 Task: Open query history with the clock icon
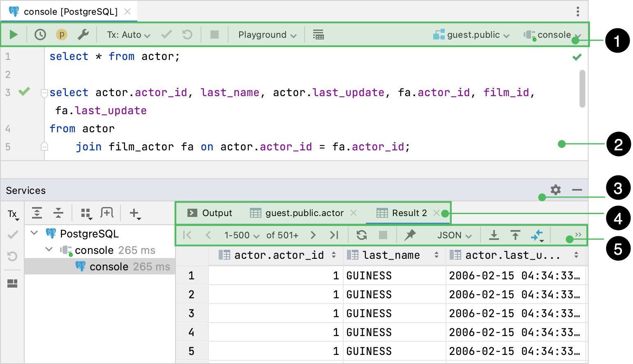40,35
